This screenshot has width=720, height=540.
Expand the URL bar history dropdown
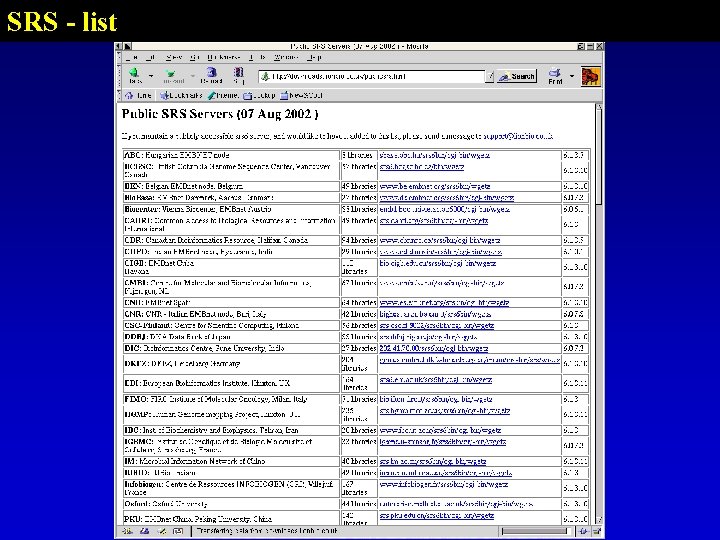click(x=489, y=77)
